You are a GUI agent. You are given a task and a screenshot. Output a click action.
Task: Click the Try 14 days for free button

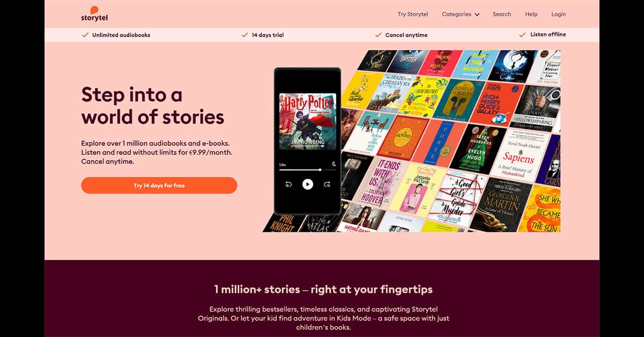click(x=159, y=186)
